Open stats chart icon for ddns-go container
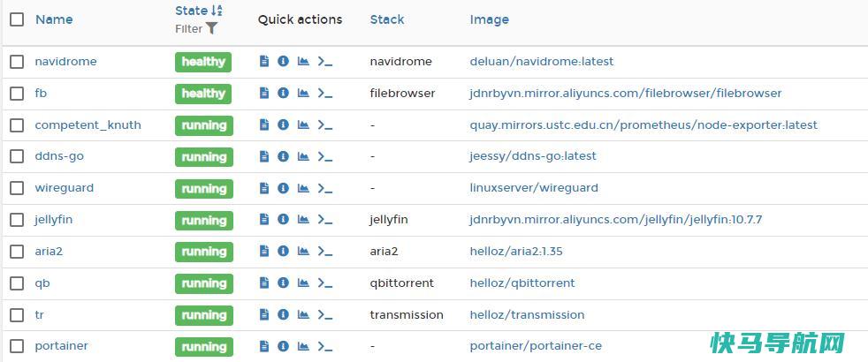Image resolution: width=868 pixels, height=362 pixels. (x=303, y=156)
